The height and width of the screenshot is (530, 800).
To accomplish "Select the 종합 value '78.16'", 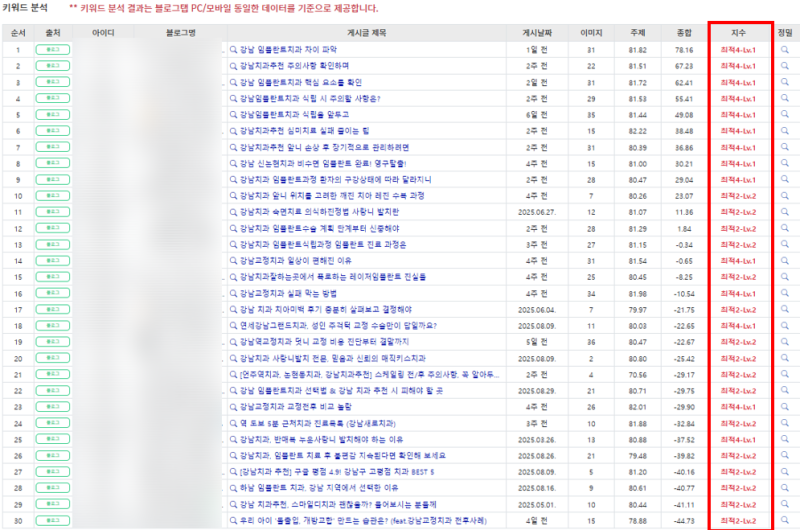I will pyautogui.click(x=684, y=50).
